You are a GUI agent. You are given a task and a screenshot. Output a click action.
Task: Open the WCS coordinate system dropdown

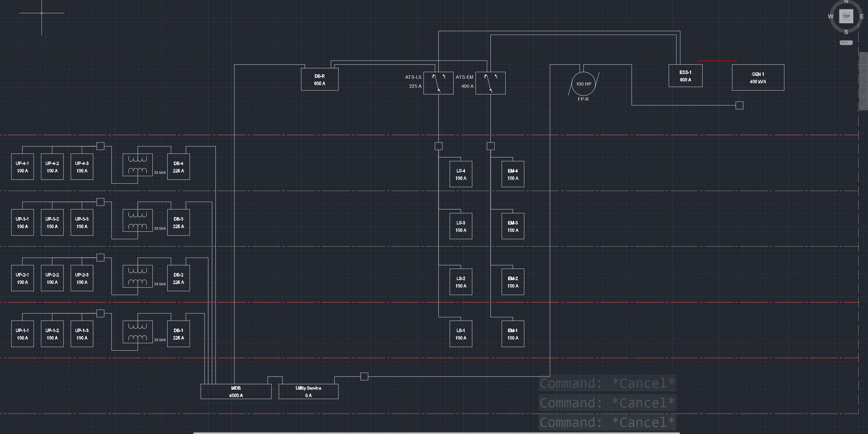(846, 42)
